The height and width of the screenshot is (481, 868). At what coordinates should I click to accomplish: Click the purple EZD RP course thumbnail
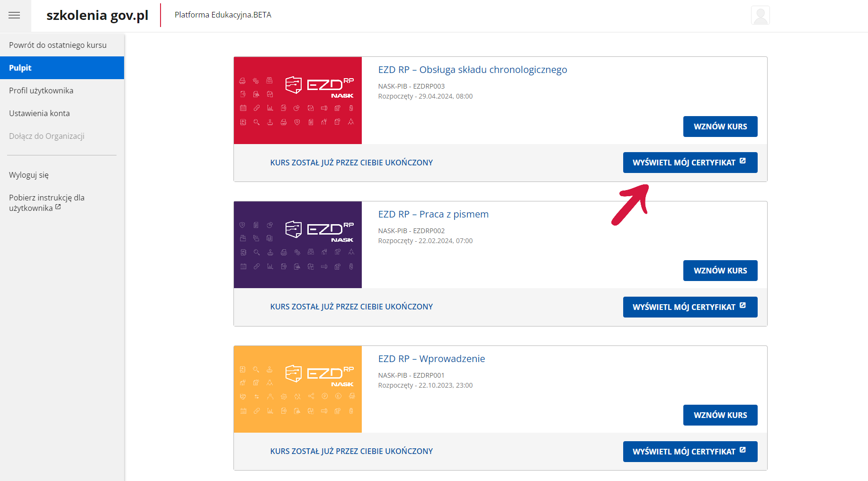tap(297, 245)
